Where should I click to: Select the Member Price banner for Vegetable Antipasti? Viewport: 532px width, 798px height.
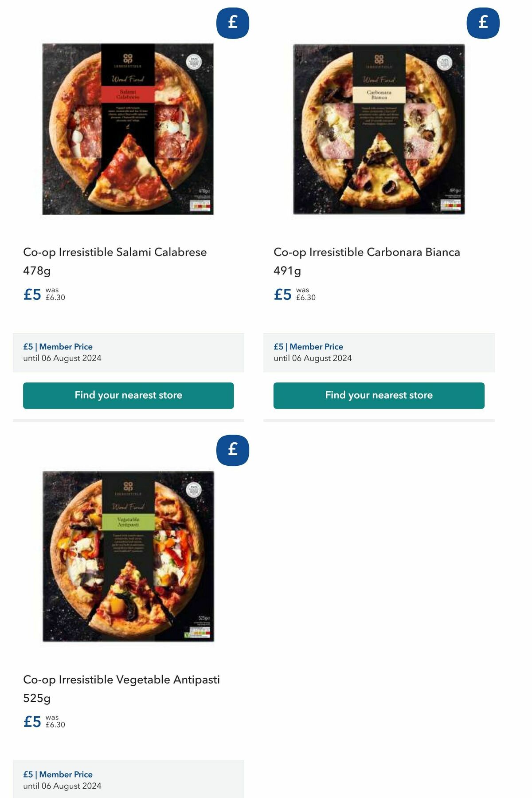click(x=128, y=779)
